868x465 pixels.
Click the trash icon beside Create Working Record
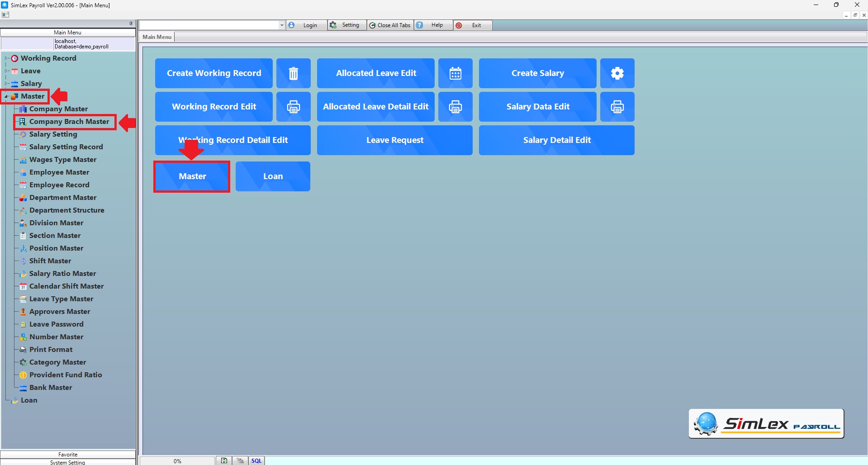click(x=293, y=73)
